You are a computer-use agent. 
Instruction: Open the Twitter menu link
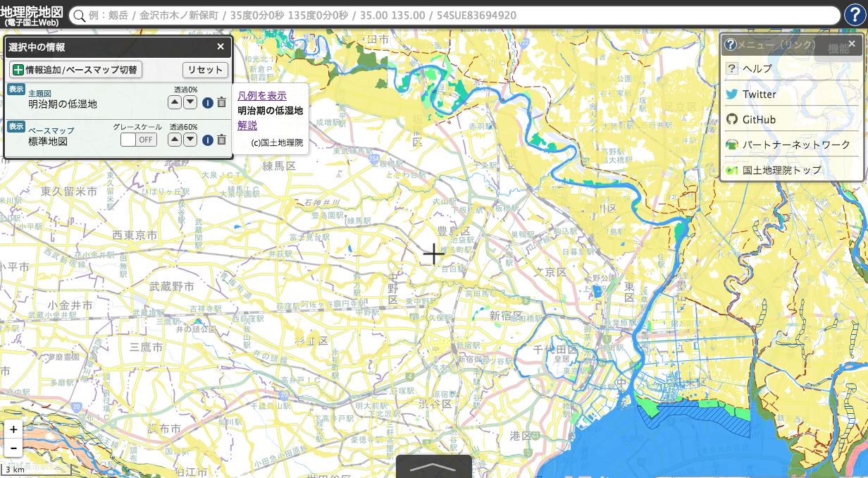point(759,94)
